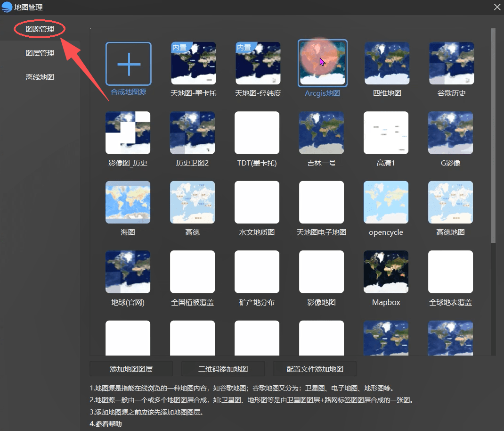Select the opencycle map source
Viewport: 504px width, 431px height.
[x=386, y=202]
